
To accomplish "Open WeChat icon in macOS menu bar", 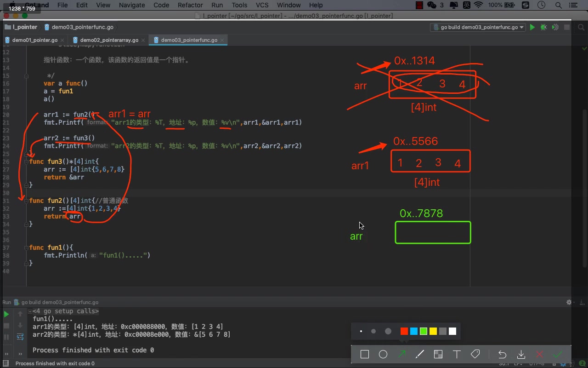I will coord(432,5).
